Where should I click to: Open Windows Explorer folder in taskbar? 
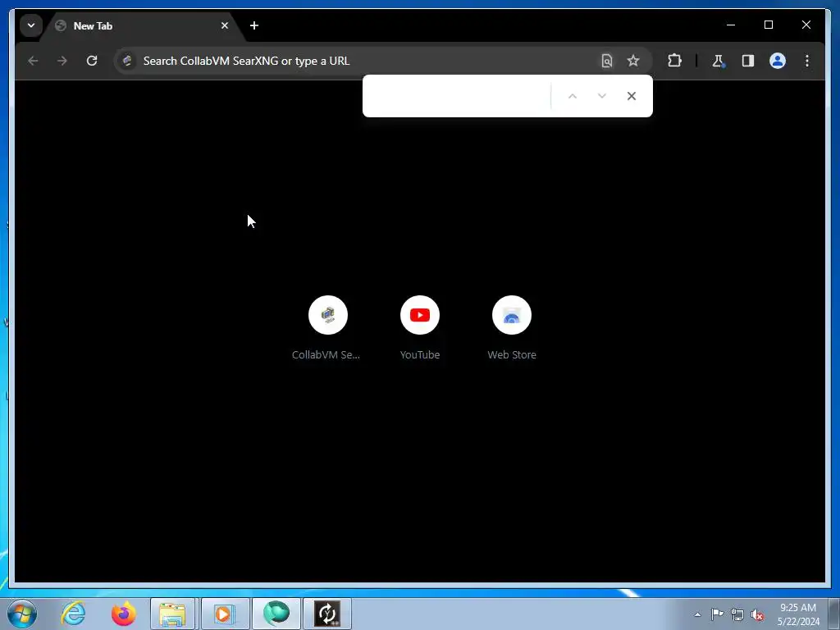click(x=172, y=614)
